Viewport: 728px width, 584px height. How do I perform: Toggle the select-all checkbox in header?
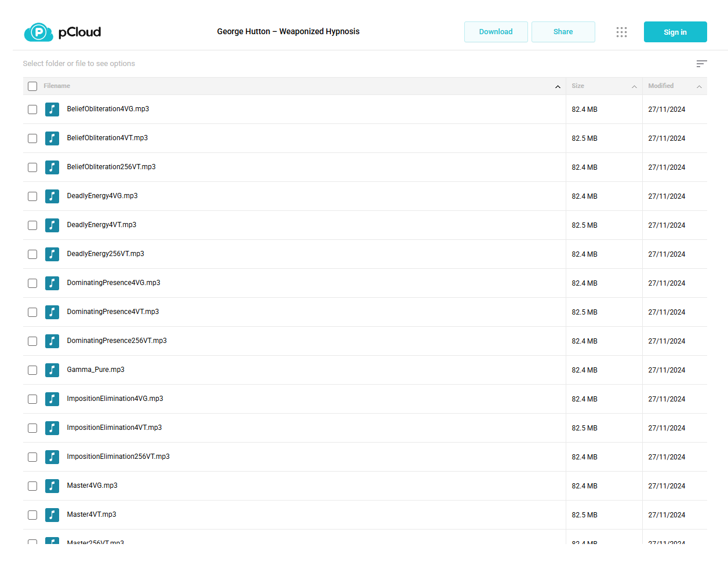32,86
